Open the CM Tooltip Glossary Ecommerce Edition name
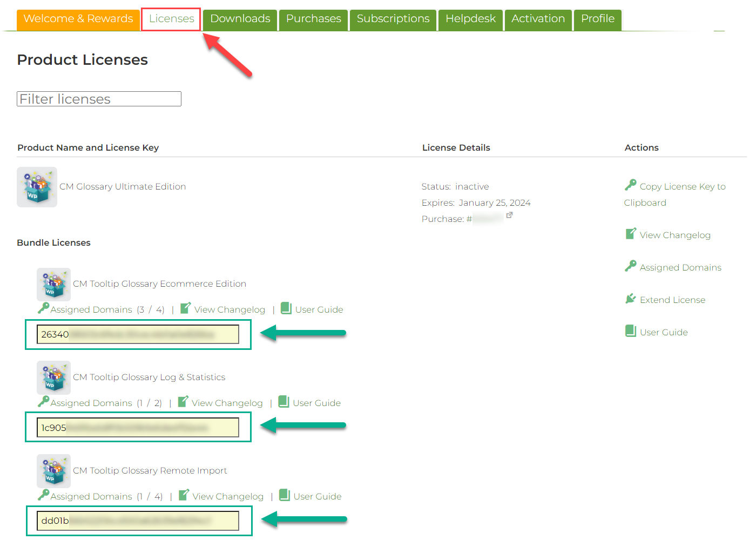The height and width of the screenshot is (540, 756). [x=159, y=284]
